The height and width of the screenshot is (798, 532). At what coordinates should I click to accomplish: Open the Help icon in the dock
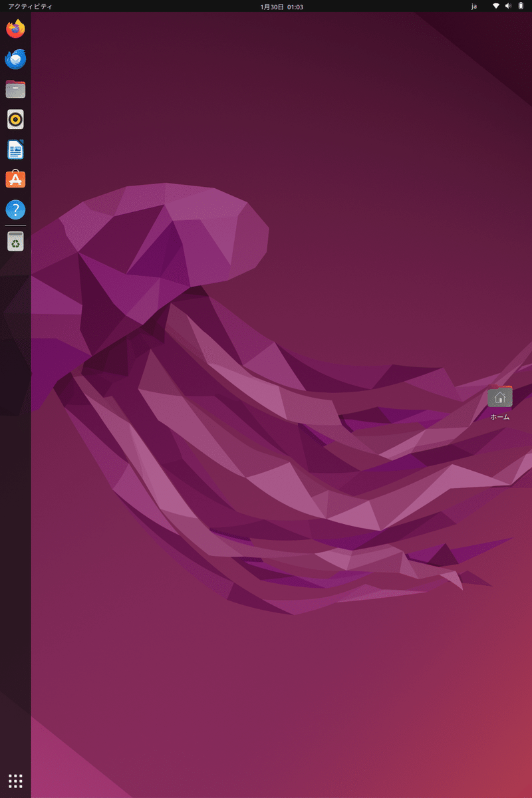tap(15, 210)
